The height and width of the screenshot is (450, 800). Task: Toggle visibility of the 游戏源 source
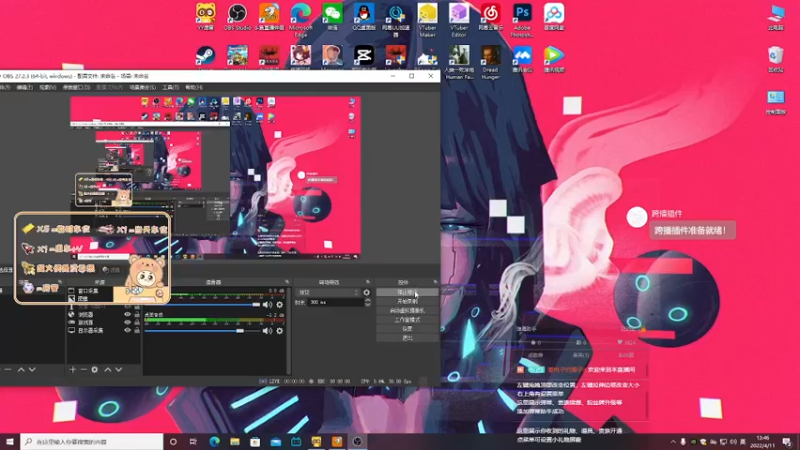point(128,322)
